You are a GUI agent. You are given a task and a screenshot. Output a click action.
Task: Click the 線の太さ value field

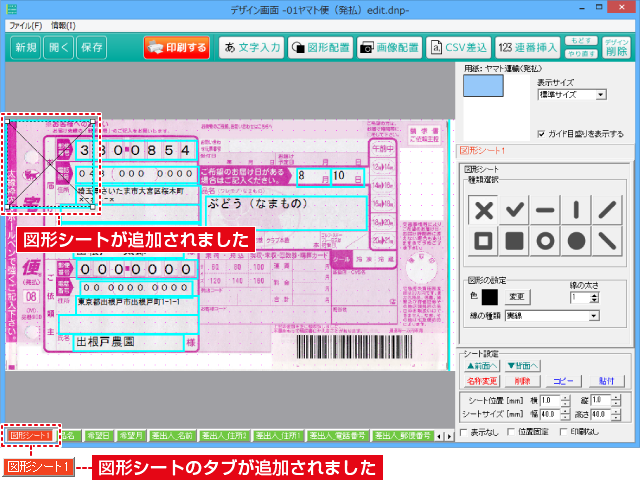tap(580, 298)
